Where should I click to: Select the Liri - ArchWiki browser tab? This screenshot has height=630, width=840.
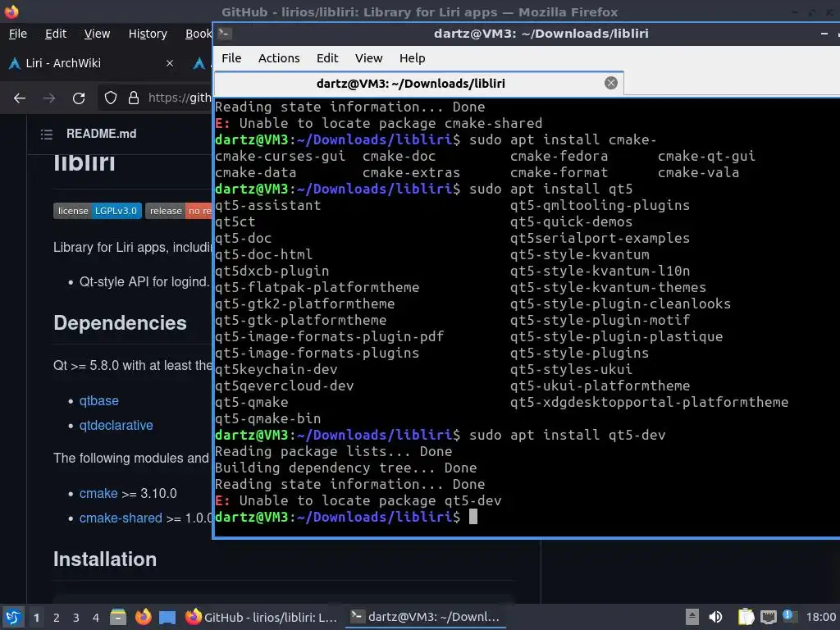click(92, 63)
